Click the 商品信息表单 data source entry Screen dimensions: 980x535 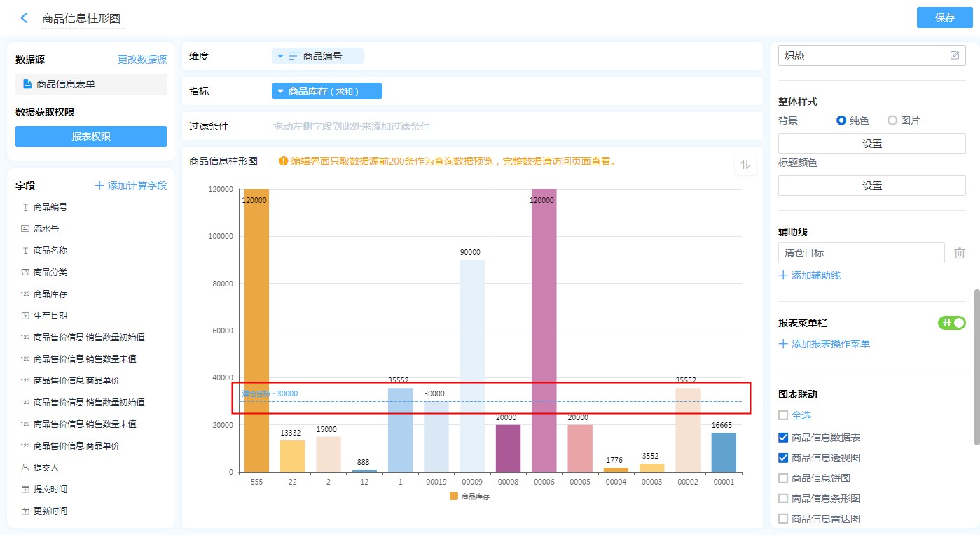click(65, 84)
